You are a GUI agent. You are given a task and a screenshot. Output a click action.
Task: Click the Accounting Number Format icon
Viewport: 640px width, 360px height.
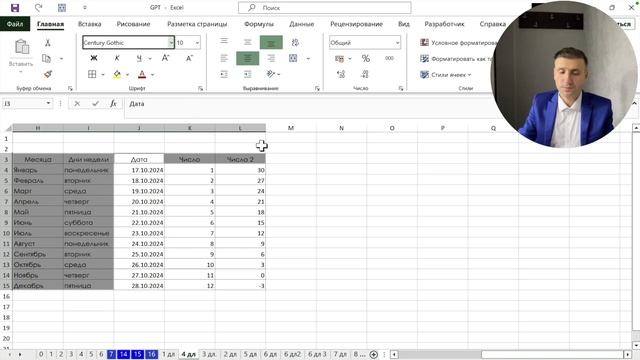339,58
